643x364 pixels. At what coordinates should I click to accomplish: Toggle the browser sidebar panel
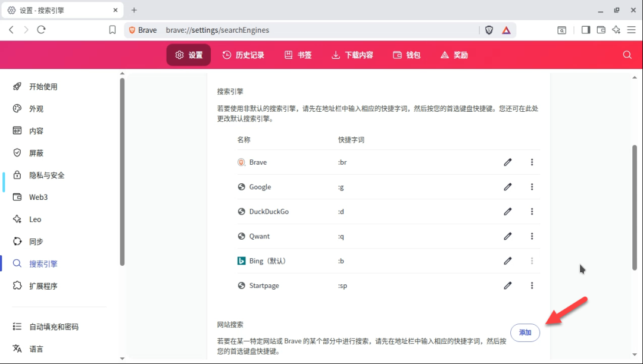click(586, 30)
